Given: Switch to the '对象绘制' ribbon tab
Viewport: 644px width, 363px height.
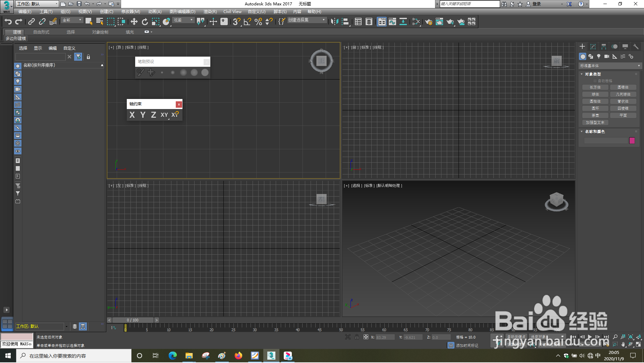Looking at the screenshot, I should 100,32.
